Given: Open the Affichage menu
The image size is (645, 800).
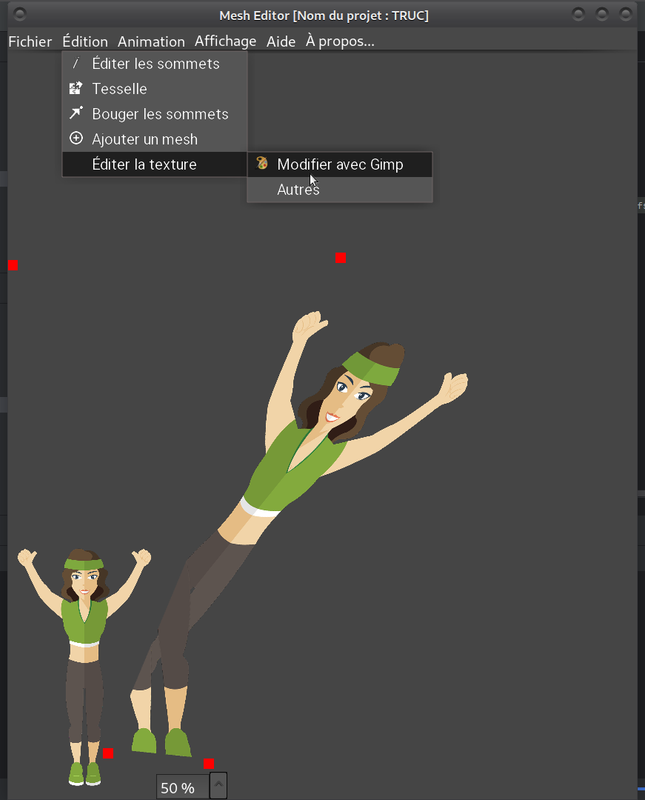Looking at the screenshot, I should coord(225,41).
